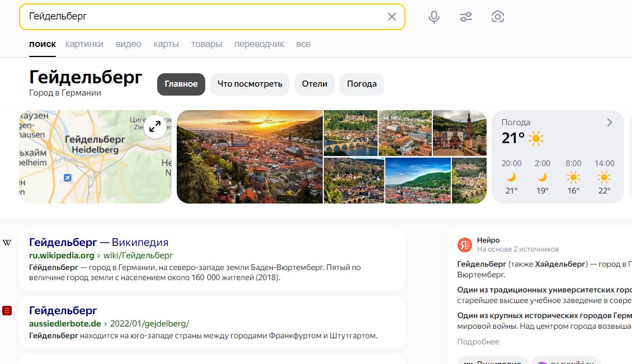Open the 'все' services menu

click(x=304, y=44)
